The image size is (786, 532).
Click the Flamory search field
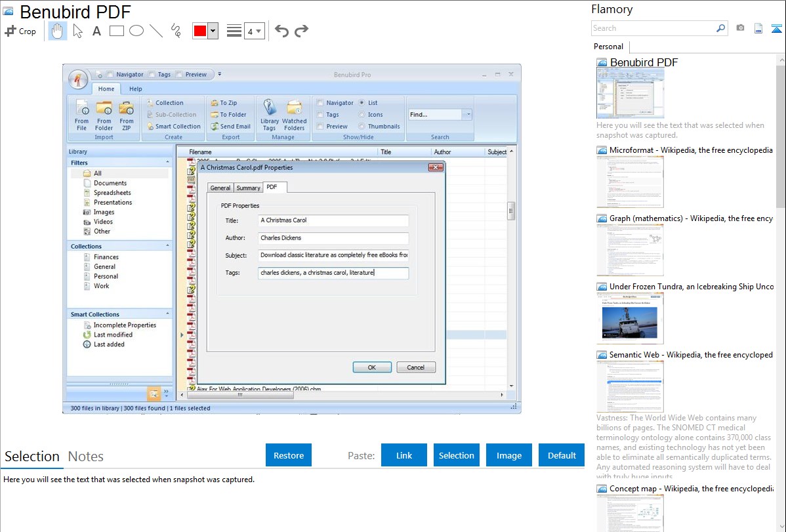click(653, 28)
